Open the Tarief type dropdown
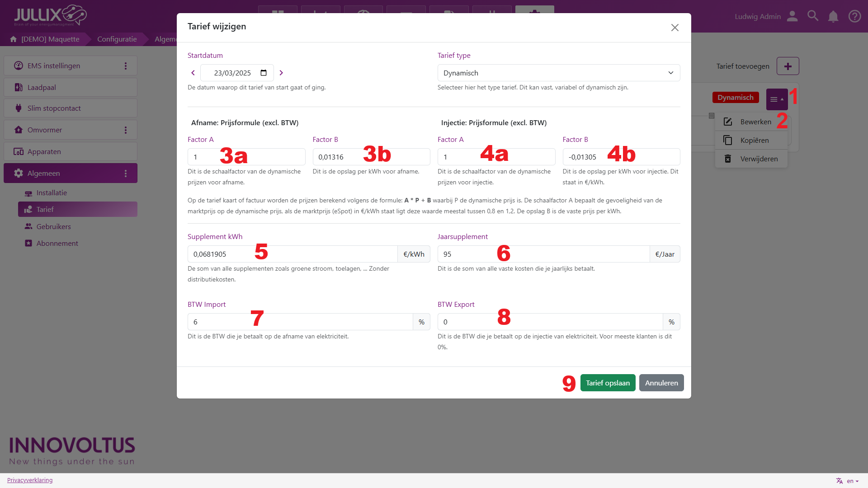Image resolution: width=868 pixels, height=488 pixels. pos(558,73)
